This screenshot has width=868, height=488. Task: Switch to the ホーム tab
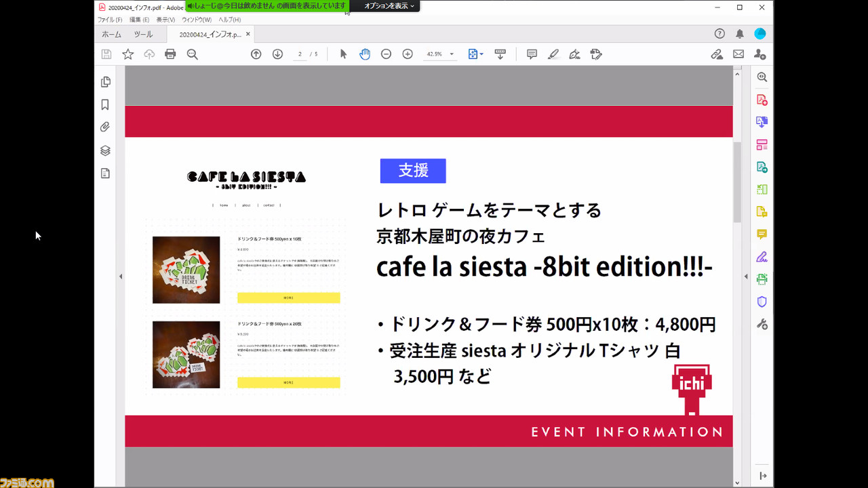[x=111, y=34]
